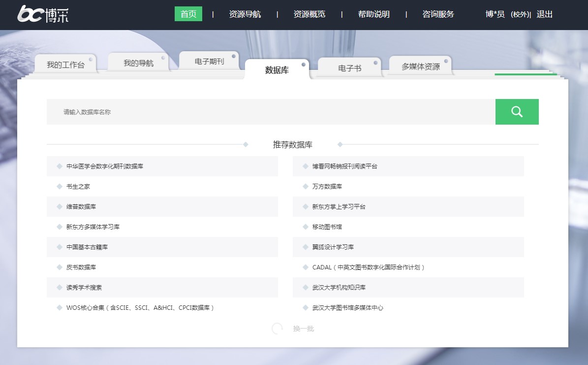This screenshot has width=588, height=365.
Task: Open the 电子期刊 tab
Action: [209, 62]
